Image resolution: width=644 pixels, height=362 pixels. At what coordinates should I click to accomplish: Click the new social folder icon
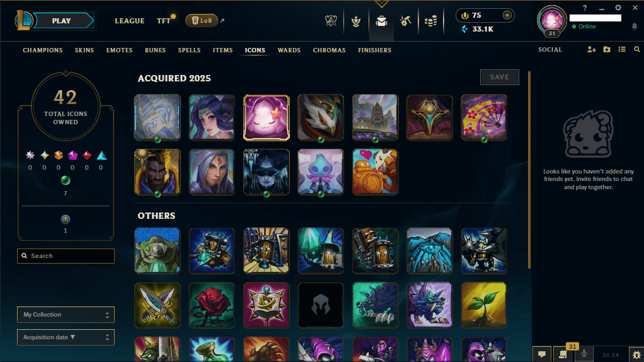pos(607,50)
